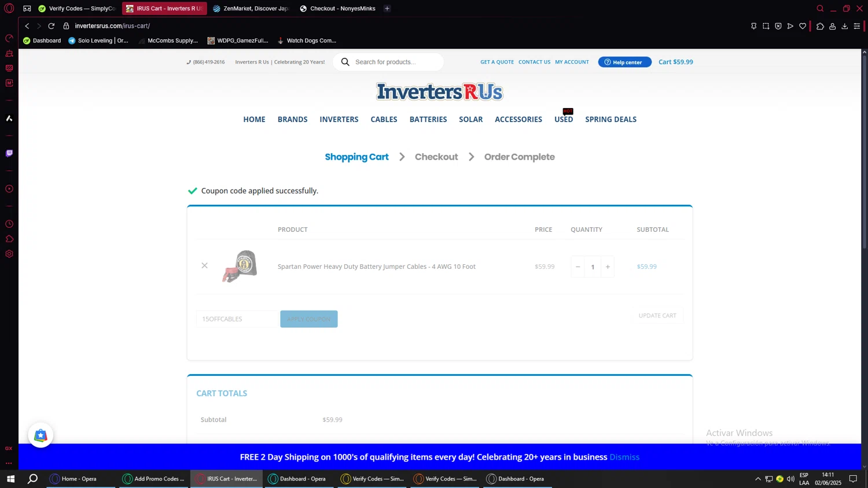Click the APPLY COUPON button
The width and height of the screenshot is (868, 488).
tap(309, 319)
